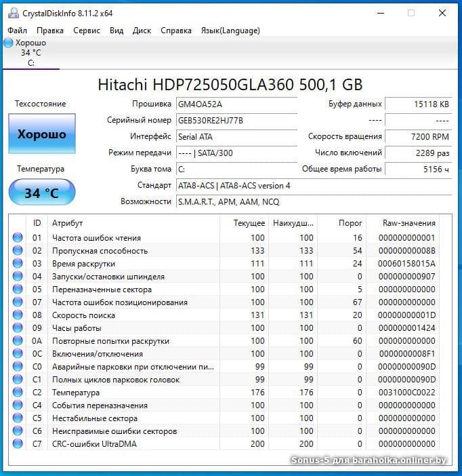Click the Текущее column header

click(244, 223)
